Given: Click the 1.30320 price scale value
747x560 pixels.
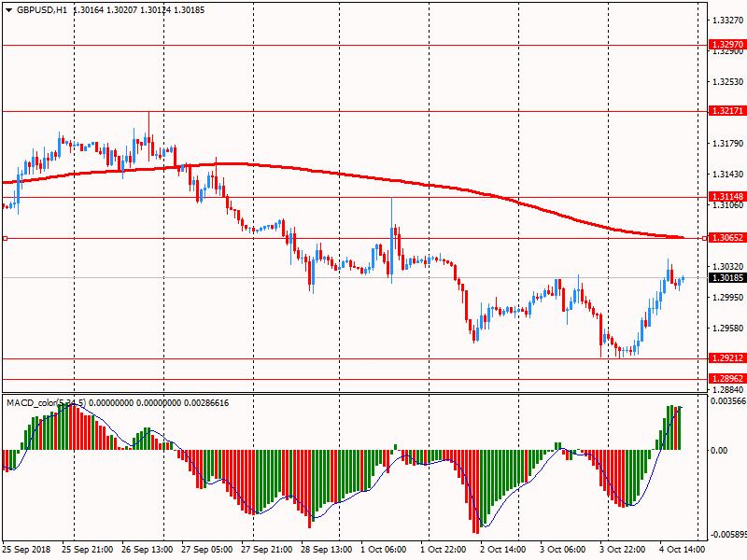Looking at the screenshot, I should 727,267.
